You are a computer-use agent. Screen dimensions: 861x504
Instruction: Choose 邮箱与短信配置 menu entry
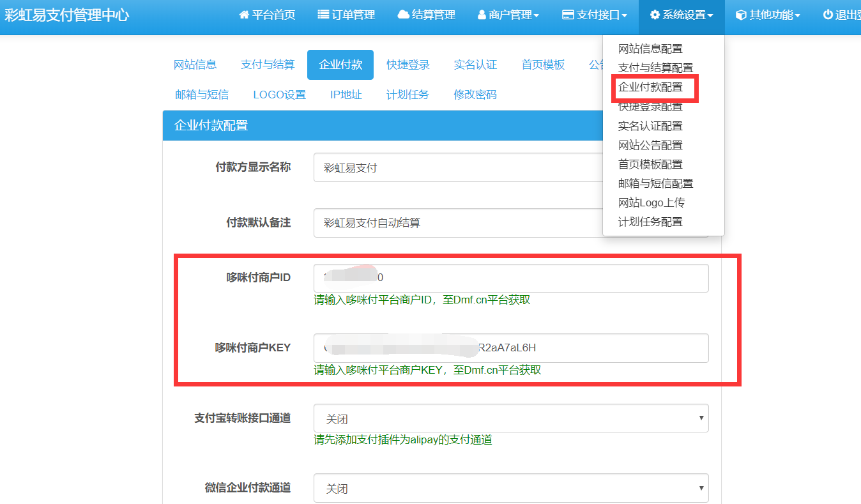(650, 183)
